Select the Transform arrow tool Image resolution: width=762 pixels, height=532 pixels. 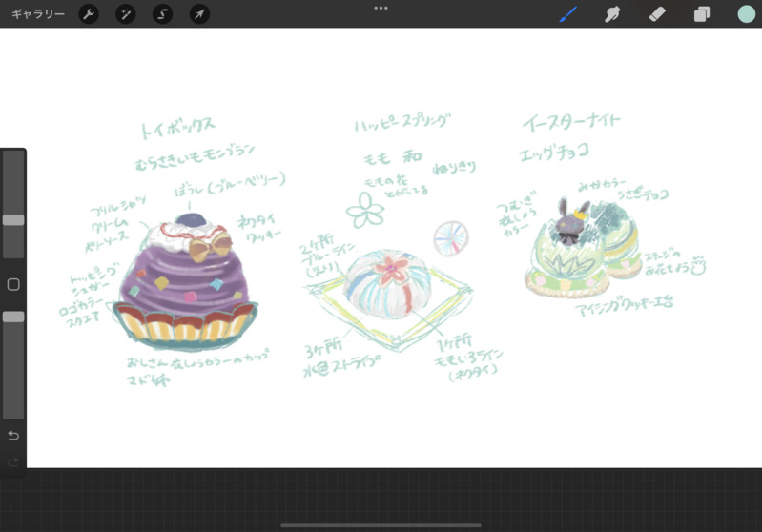coord(199,14)
